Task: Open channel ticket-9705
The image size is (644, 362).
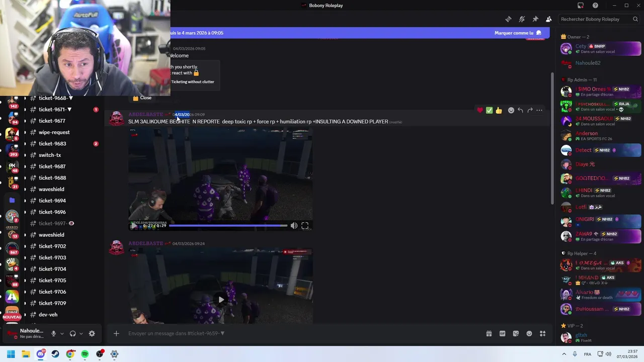Action: pos(52,281)
